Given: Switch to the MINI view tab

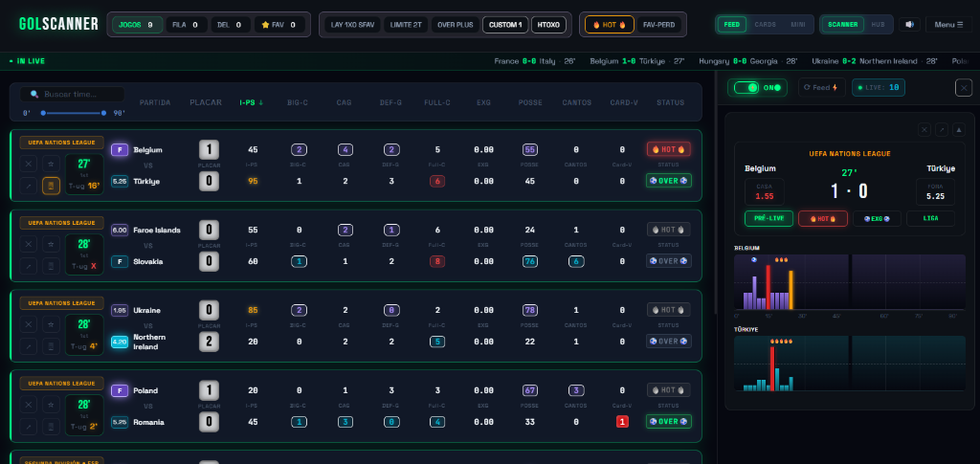Looking at the screenshot, I should [x=798, y=24].
